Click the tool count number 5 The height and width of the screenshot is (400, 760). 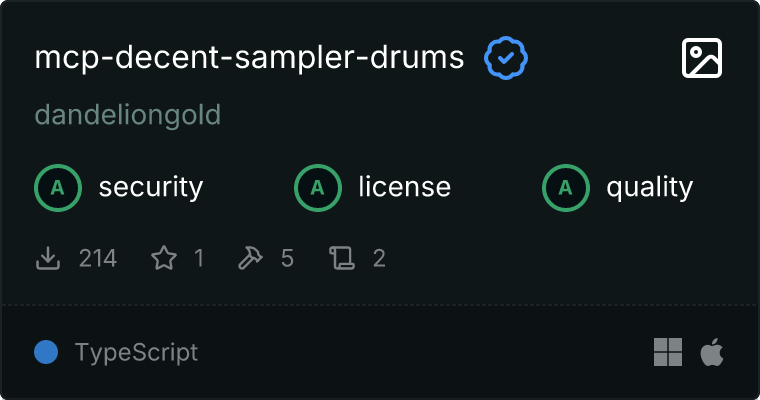click(x=287, y=259)
